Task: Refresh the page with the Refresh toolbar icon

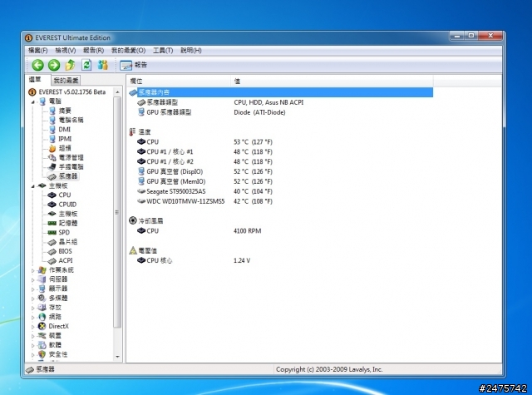Action: coord(86,65)
